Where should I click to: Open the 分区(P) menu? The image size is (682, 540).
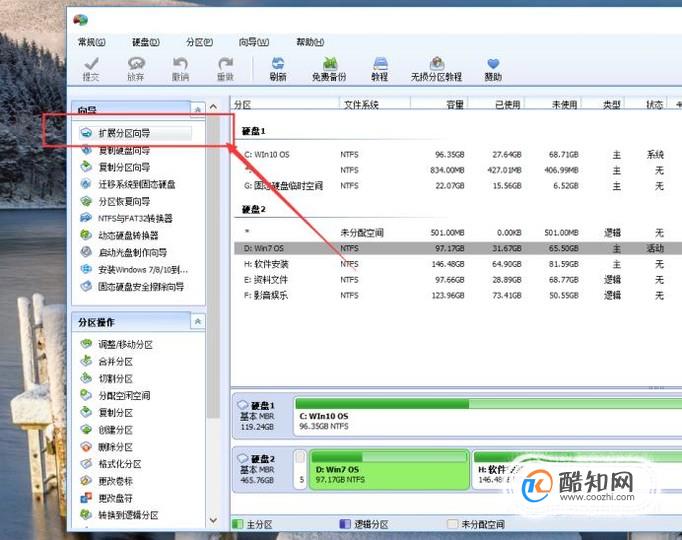[200, 42]
